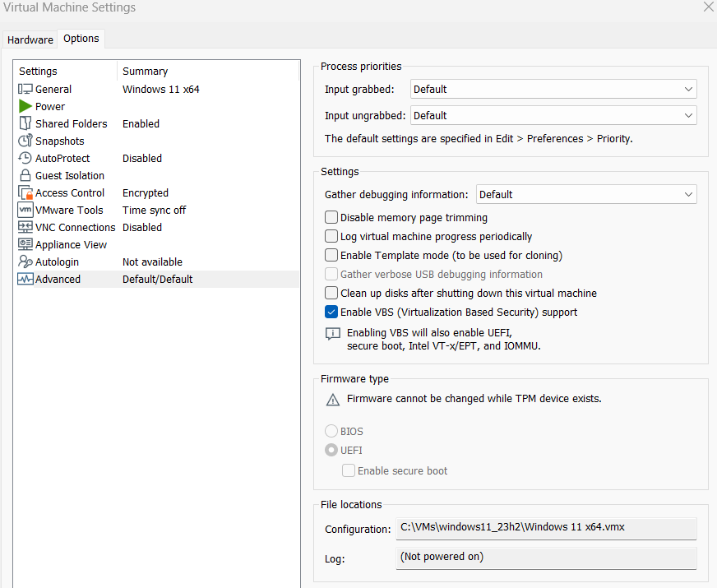Enable Disable memory page trimming checkbox
The image size is (717, 588).
click(331, 217)
